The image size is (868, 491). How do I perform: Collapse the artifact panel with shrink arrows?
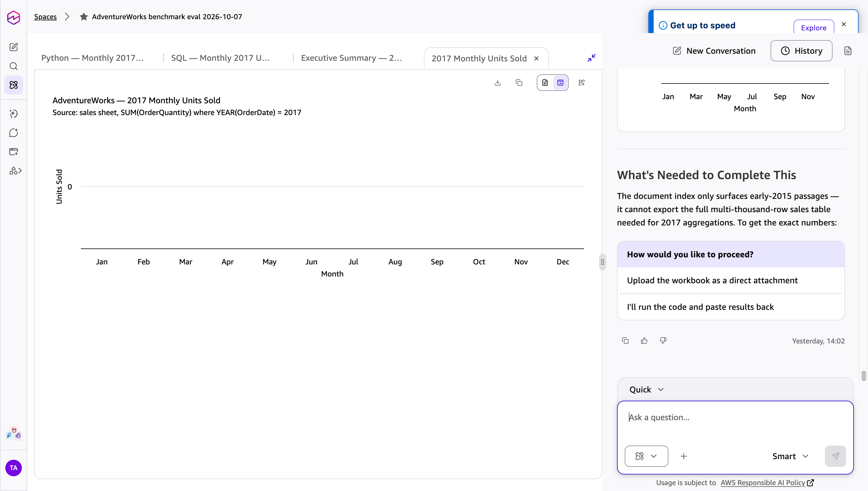pyautogui.click(x=591, y=58)
